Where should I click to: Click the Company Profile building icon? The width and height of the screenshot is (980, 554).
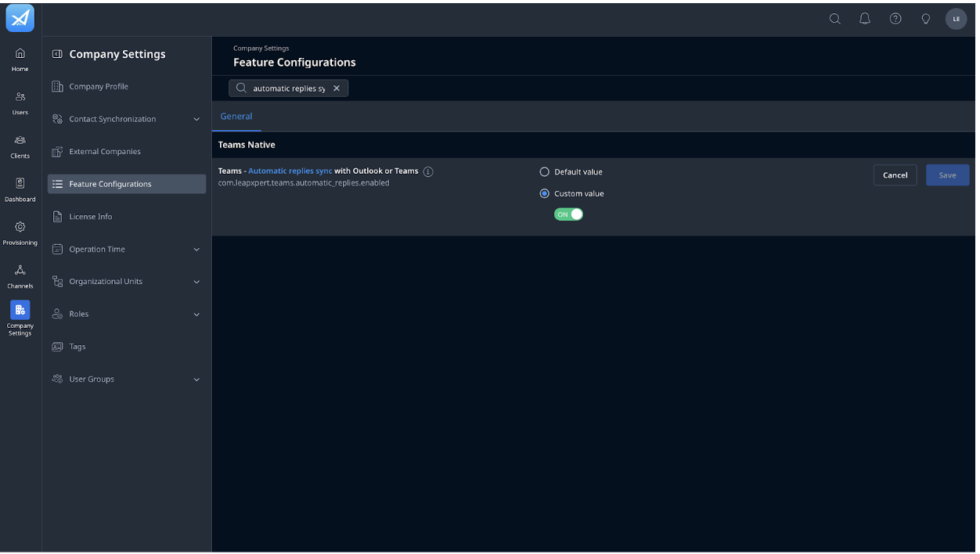point(57,87)
